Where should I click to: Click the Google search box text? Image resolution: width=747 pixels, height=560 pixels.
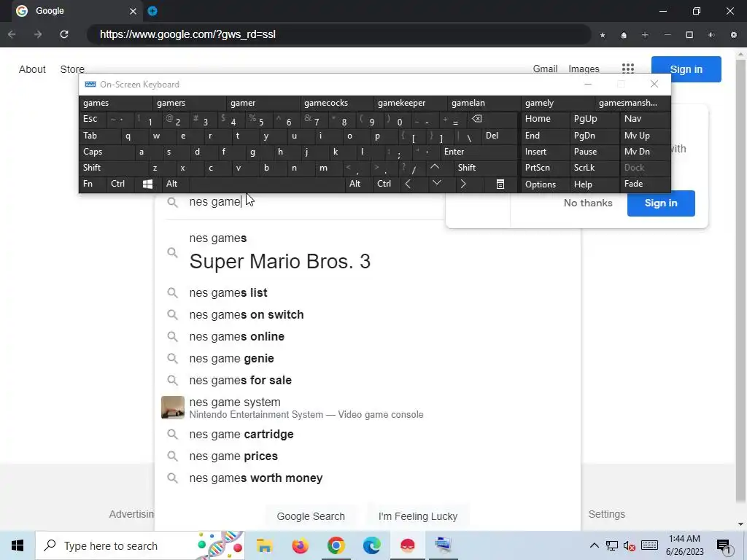(215, 202)
